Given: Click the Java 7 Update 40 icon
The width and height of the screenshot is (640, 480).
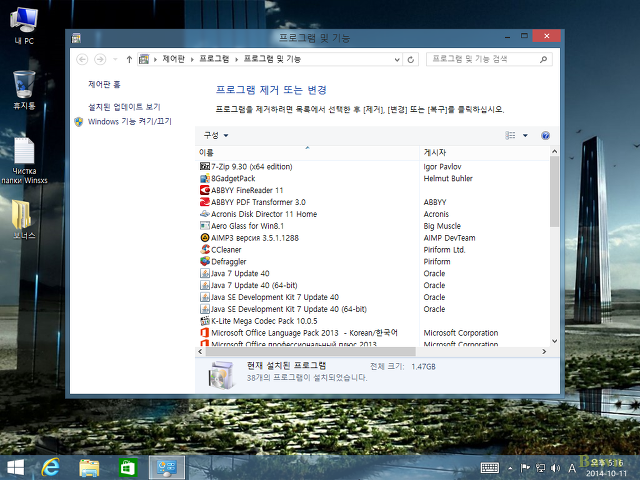Looking at the screenshot, I should [x=204, y=273].
